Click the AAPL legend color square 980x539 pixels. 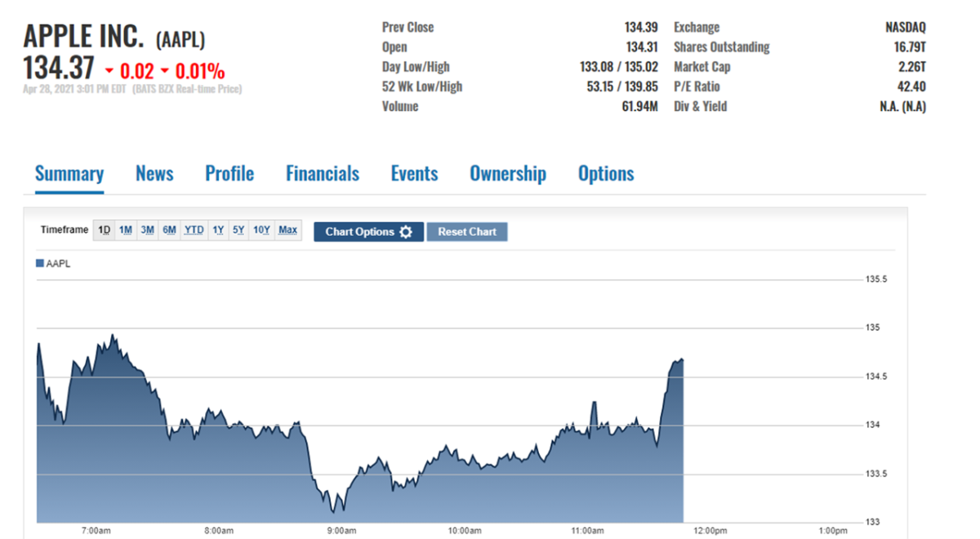tap(39, 263)
